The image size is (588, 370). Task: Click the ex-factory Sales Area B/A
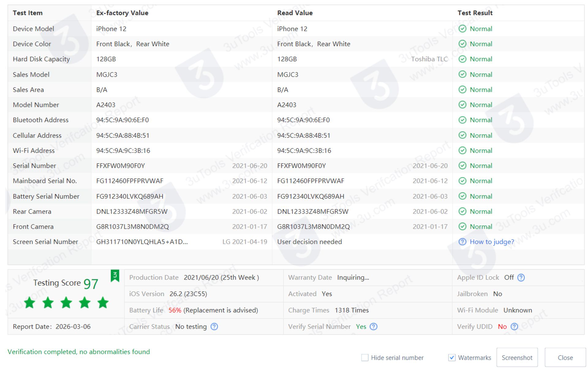[102, 90]
